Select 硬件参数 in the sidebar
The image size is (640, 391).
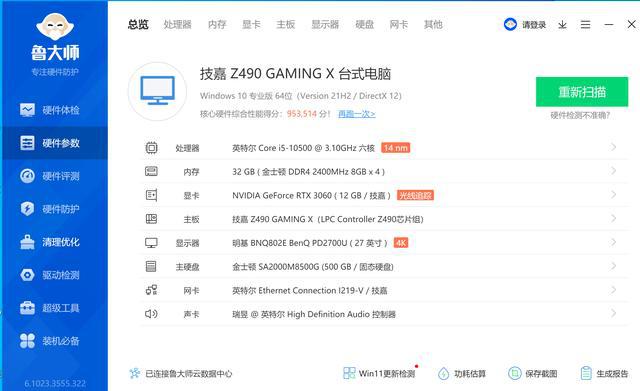54,143
